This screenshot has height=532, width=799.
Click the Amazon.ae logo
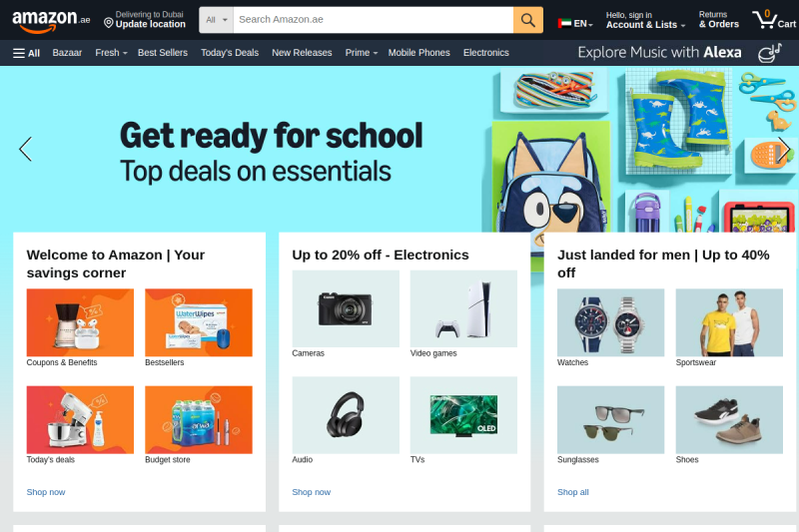(x=51, y=20)
